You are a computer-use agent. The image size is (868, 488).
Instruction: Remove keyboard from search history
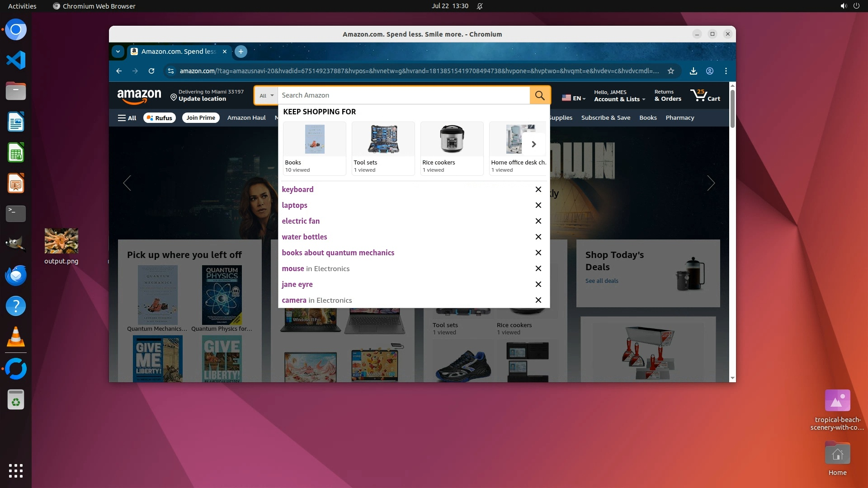(538, 189)
